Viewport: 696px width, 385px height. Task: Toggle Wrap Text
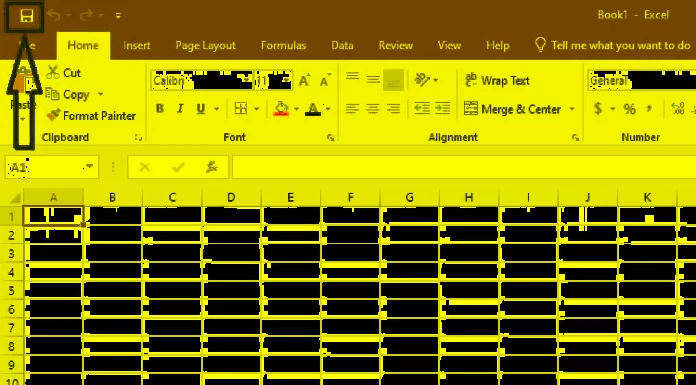click(497, 81)
